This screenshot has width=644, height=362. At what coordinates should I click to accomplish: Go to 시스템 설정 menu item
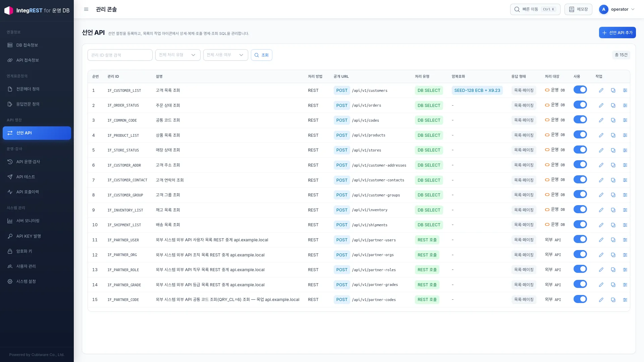pos(37,282)
